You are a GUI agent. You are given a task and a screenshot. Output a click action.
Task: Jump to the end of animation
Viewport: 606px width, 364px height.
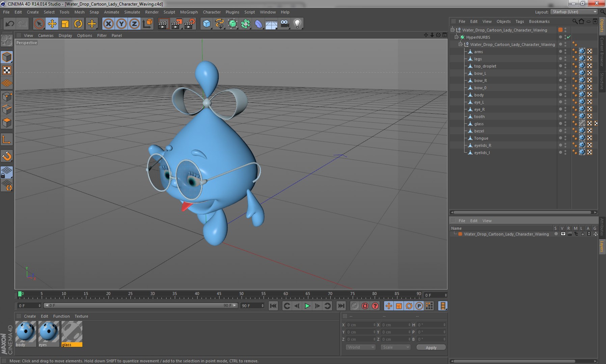coord(341,306)
